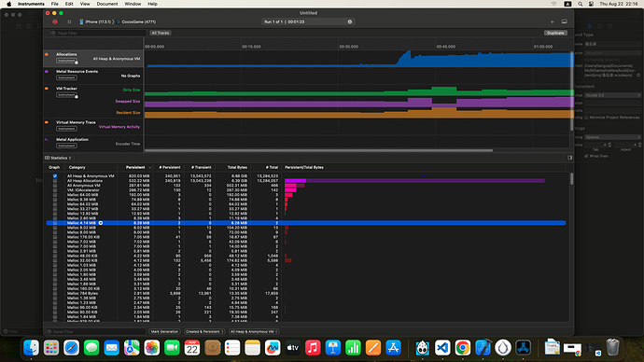Open the iPhone (17.3.1) target device chooser
644x362 pixels.
[x=95, y=21]
